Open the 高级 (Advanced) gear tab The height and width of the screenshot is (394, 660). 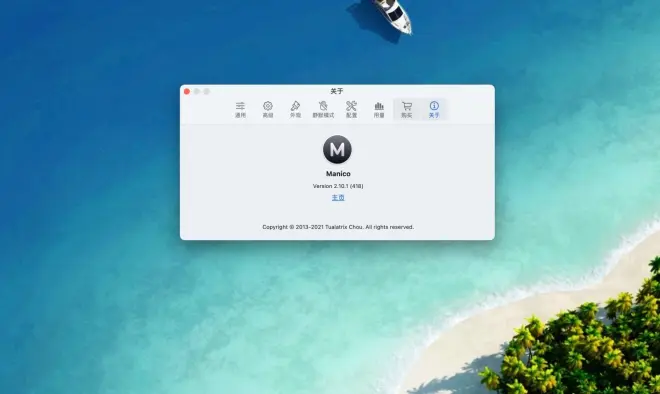pyautogui.click(x=268, y=109)
